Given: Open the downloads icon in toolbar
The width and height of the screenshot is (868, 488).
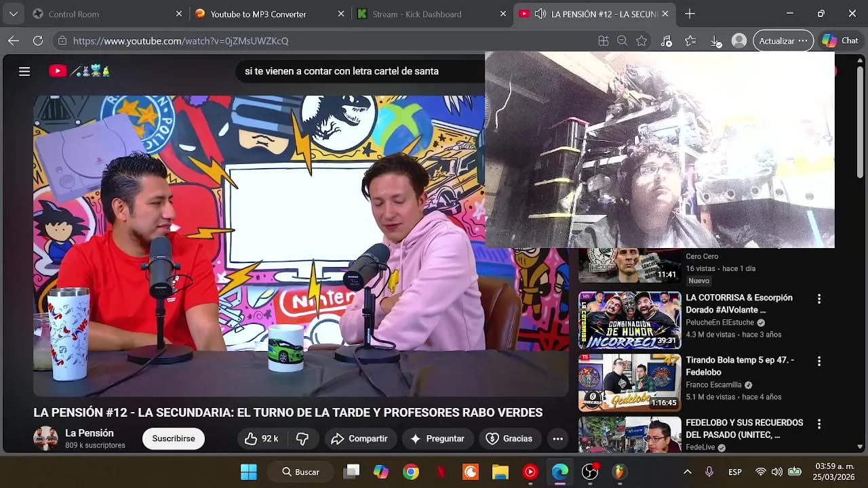Looking at the screenshot, I should pyautogui.click(x=715, y=41).
